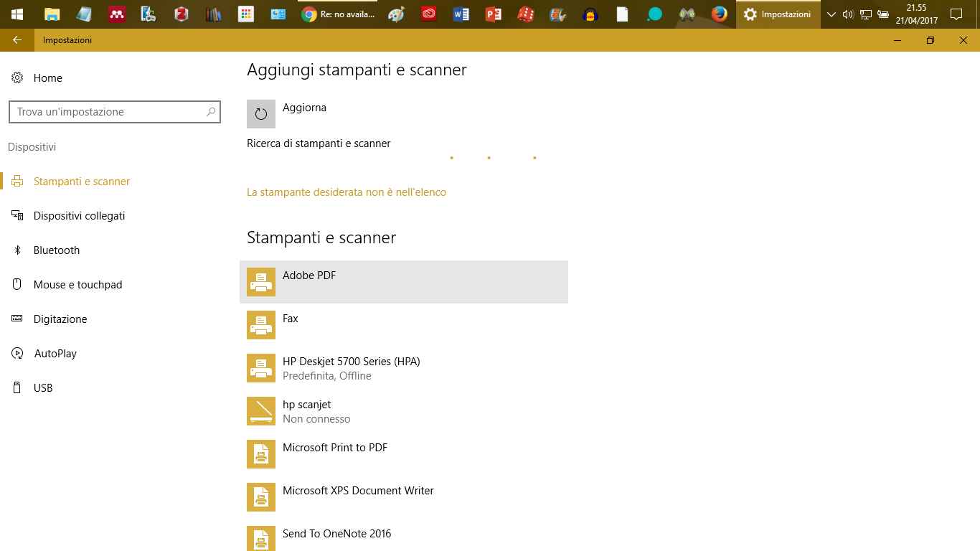
Task: Open Dispositivi collegati section
Action: click(79, 216)
